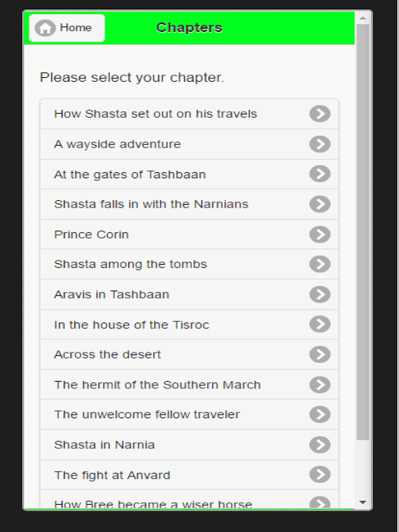Expand Shasta among the tombs chevron
The width and height of the screenshot is (399, 532).
click(x=320, y=264)
